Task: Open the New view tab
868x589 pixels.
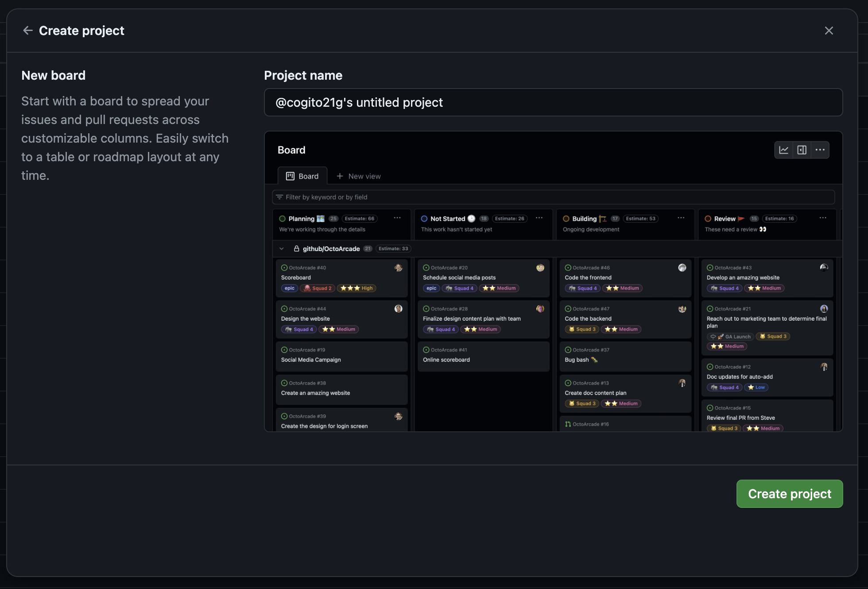Action: coord(364,176)
